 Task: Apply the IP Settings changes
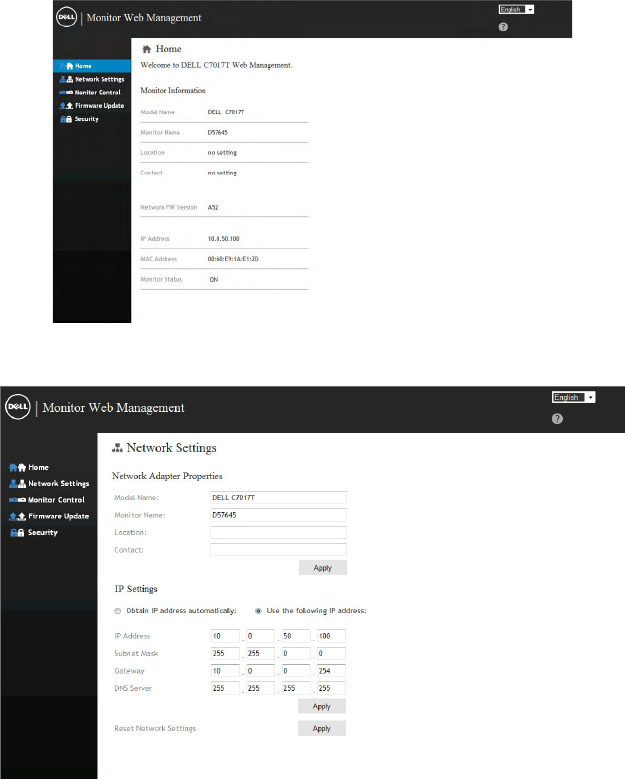pos(322,706)
